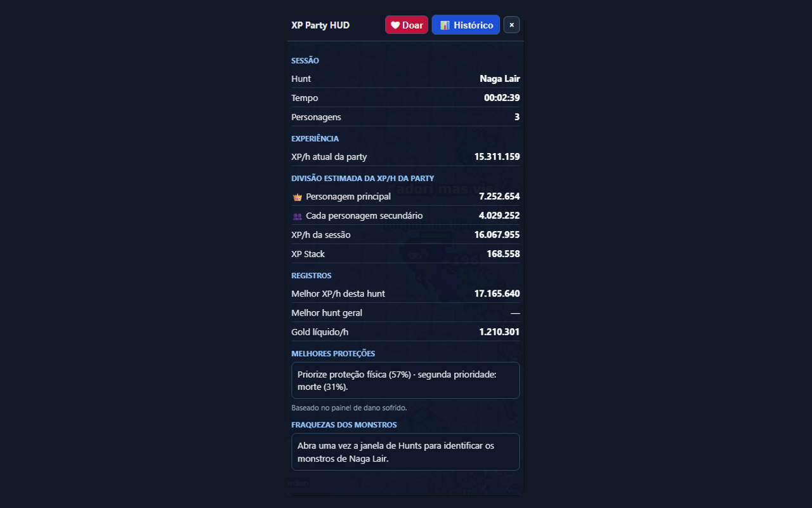Select the XP Party HUD title

pos(320,25)
